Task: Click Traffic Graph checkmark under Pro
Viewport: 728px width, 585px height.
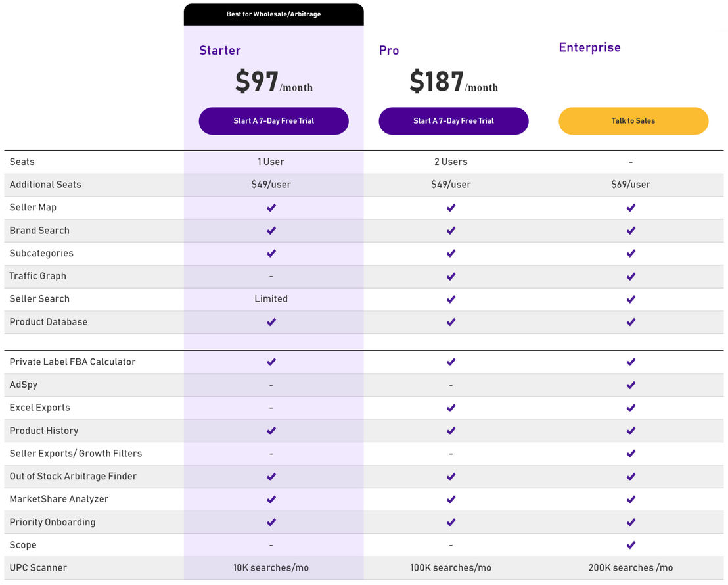Action: pos(451,277)
